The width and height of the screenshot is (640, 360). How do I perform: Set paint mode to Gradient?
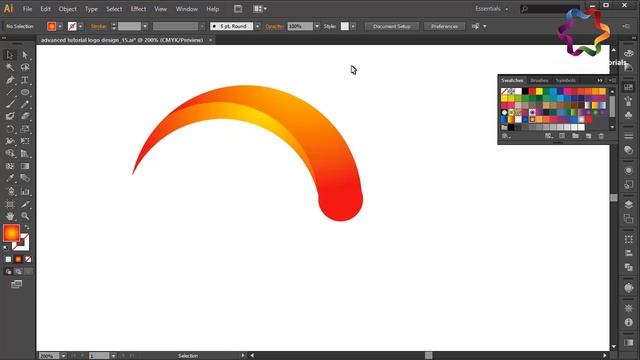pos(18,259)
